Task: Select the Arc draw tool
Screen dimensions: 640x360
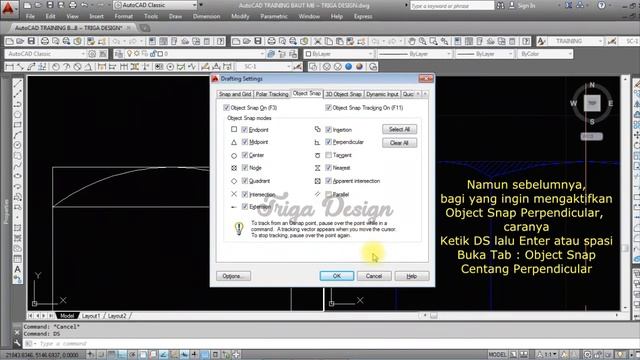Action: pyautogui.click(x=18, y=135)
